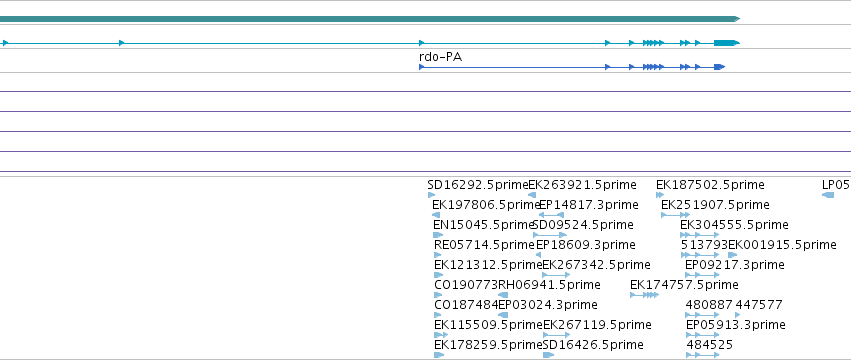Click the EK174757.5prime spliced feature glyph
The width and height of the screenshot is (851, 360).
[645, 295]
